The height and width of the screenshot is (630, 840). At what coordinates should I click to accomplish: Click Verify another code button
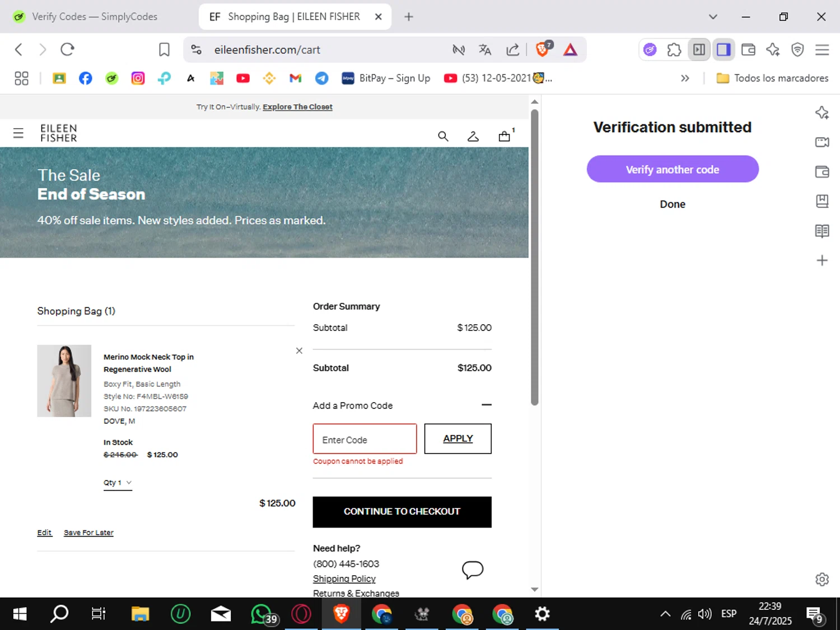tap(673, 169)
